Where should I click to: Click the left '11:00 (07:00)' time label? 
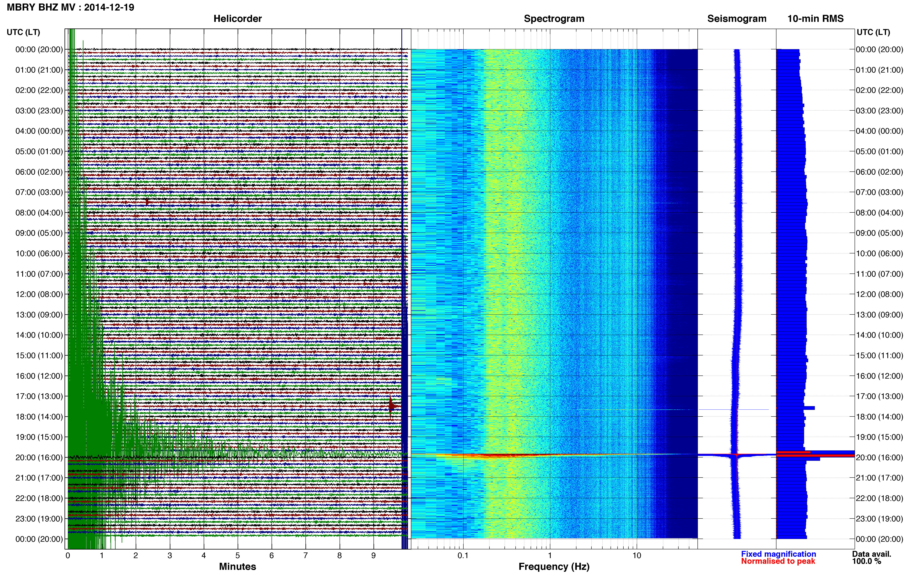[x=39, y=274]
